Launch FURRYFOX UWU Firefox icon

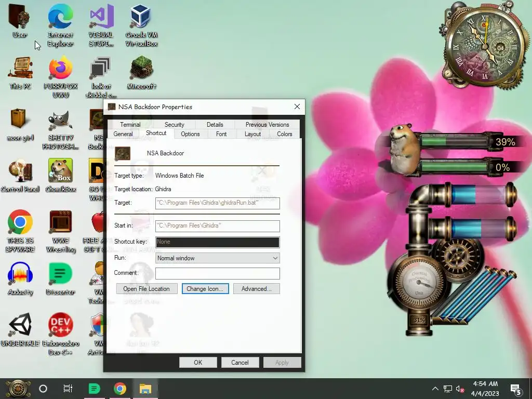[60, 77]
